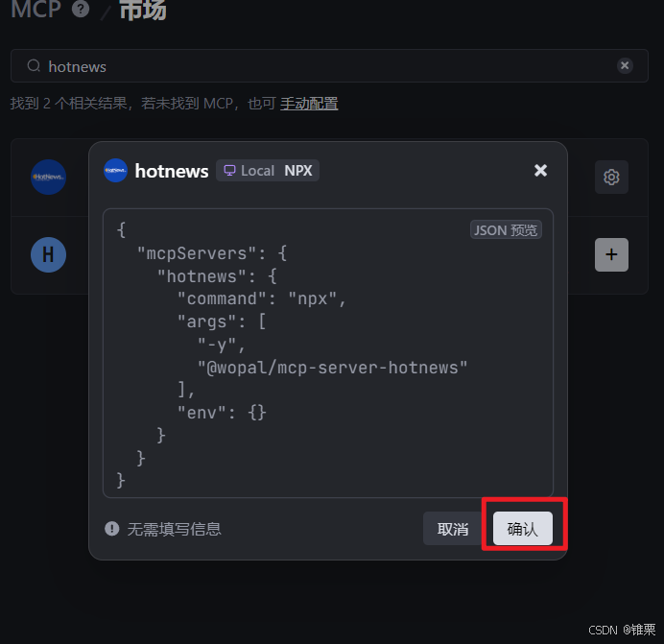The image size is (664, 644).
Task: Click the NPX label tag
Action: coord(298,170)
